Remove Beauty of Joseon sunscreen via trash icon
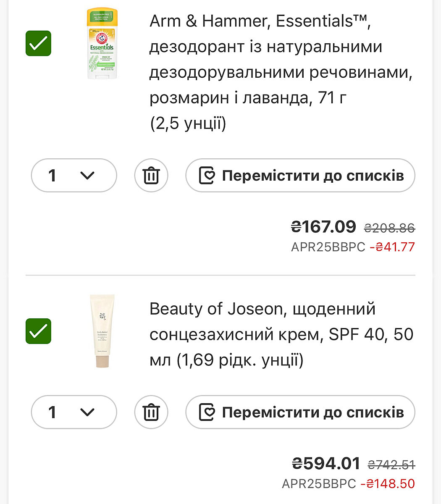The width and height of the screenshot is (441, 504). click(151, 412)
